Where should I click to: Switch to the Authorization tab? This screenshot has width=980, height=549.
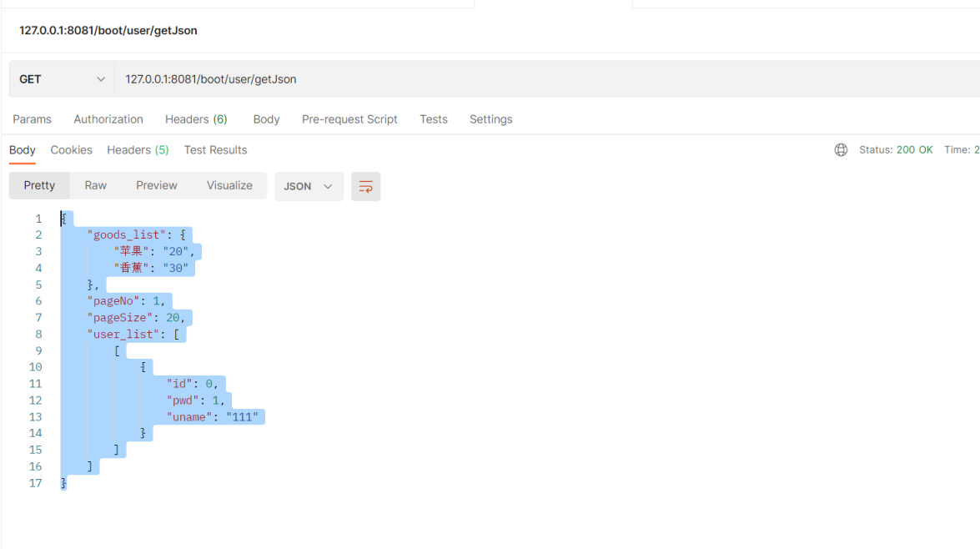click(108, 119)
